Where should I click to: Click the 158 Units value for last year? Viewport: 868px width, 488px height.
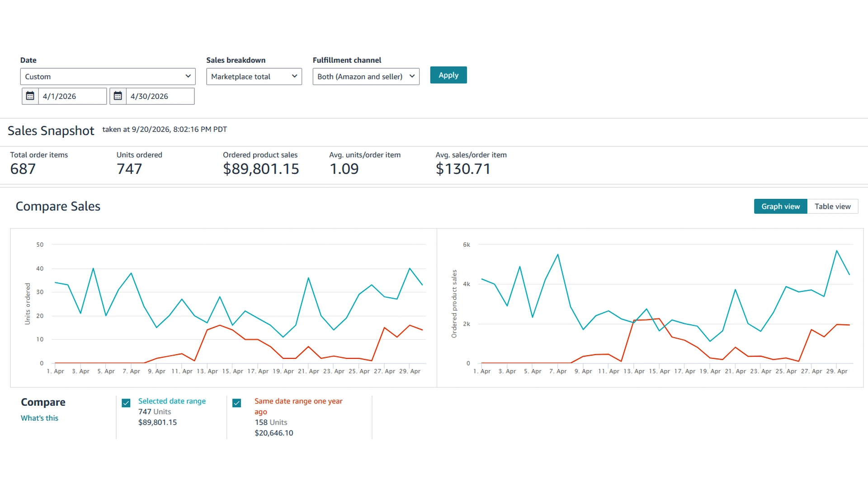pyautogui.click(x=271, y=422)
